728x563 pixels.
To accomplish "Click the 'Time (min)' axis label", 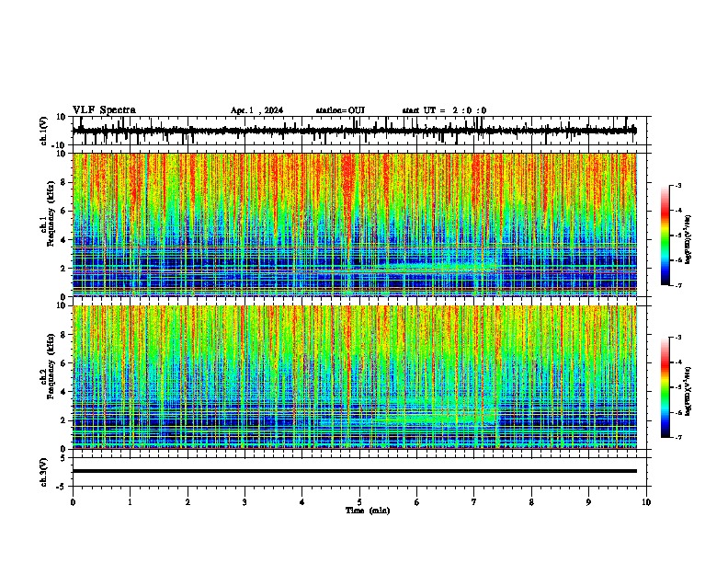I will pos(368,511).
